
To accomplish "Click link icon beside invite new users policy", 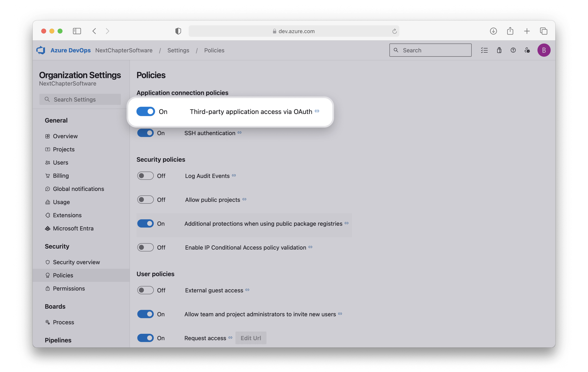I will (340, 314).
